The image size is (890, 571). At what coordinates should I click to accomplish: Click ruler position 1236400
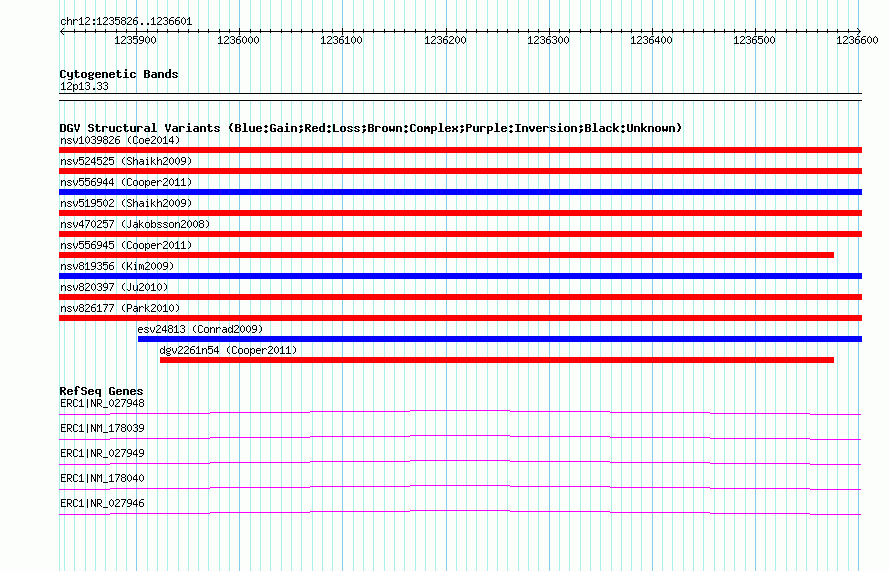tap(651, 40)
